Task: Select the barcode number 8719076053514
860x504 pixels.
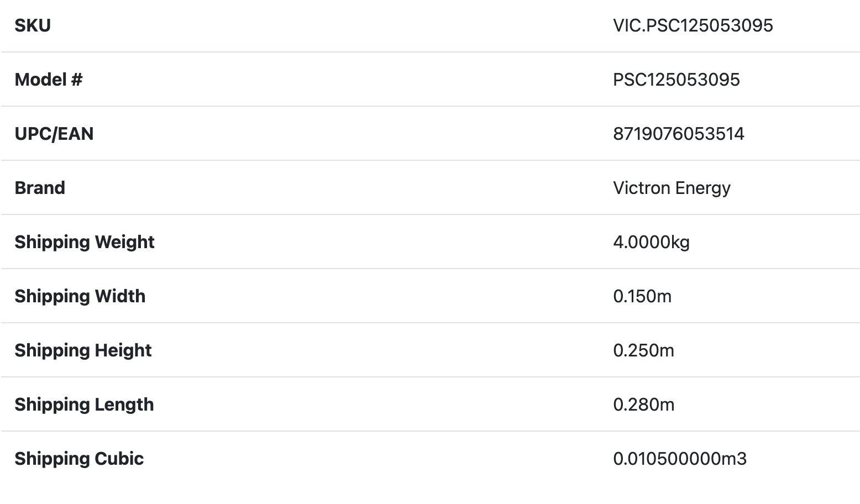Action: (x=678, y=134)
